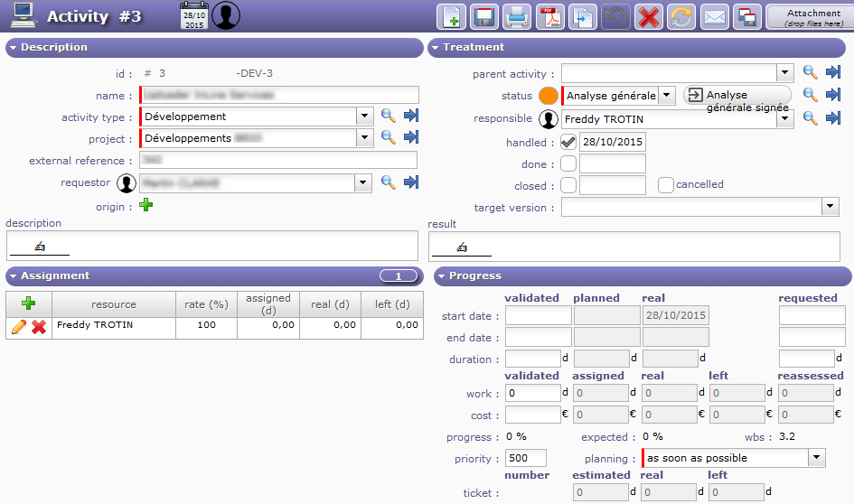Viewport: 854px width, 504px height.
Task: Print the activity using printer icon
Action: 516,17
